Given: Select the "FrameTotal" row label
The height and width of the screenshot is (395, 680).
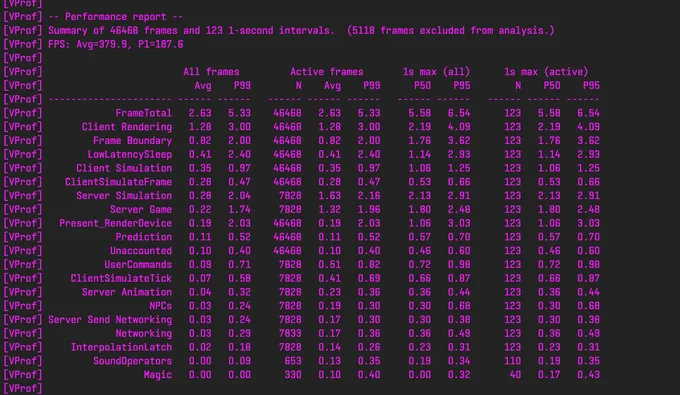Looking at the screenshot, I should (144, 113).
